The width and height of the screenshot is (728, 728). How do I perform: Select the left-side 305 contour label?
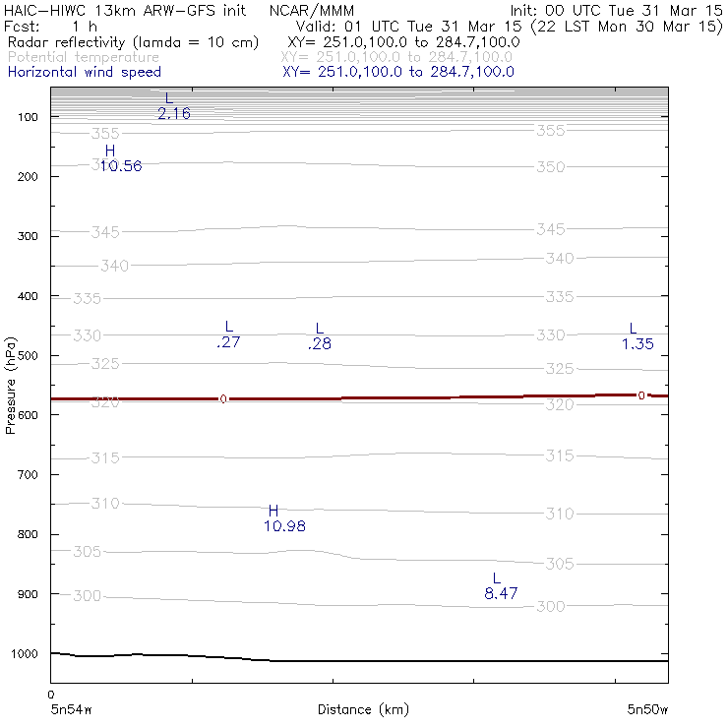(x=87, y=552)
